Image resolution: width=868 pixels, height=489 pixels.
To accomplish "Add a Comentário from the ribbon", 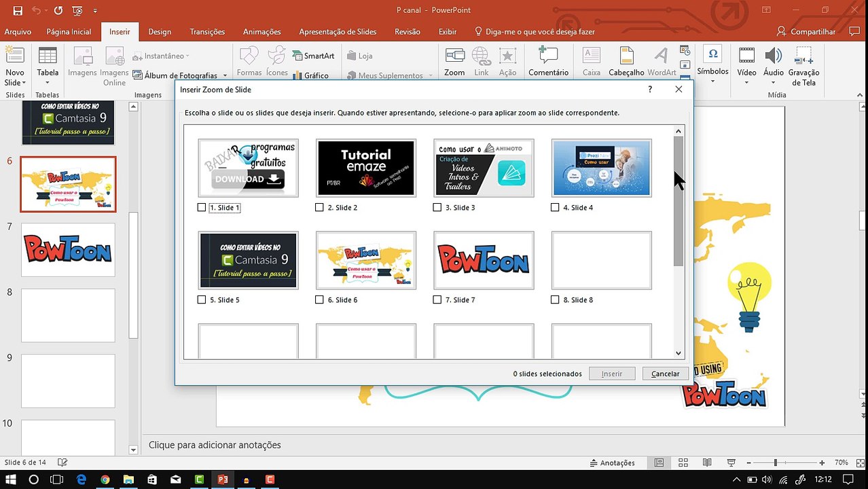I will pos(548,61).
